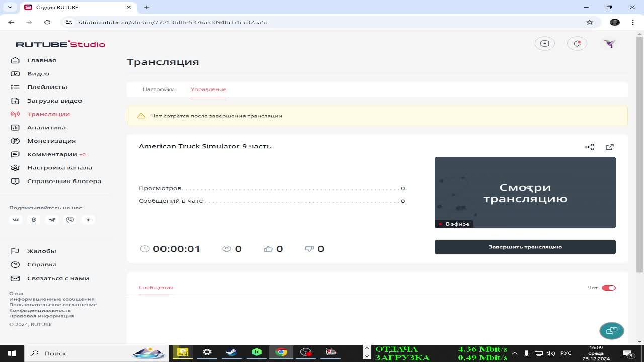The width and height of the screenshot is (644, 362).
Task: Open the Chrome profile avatar
Action: [x=615, y=22]
